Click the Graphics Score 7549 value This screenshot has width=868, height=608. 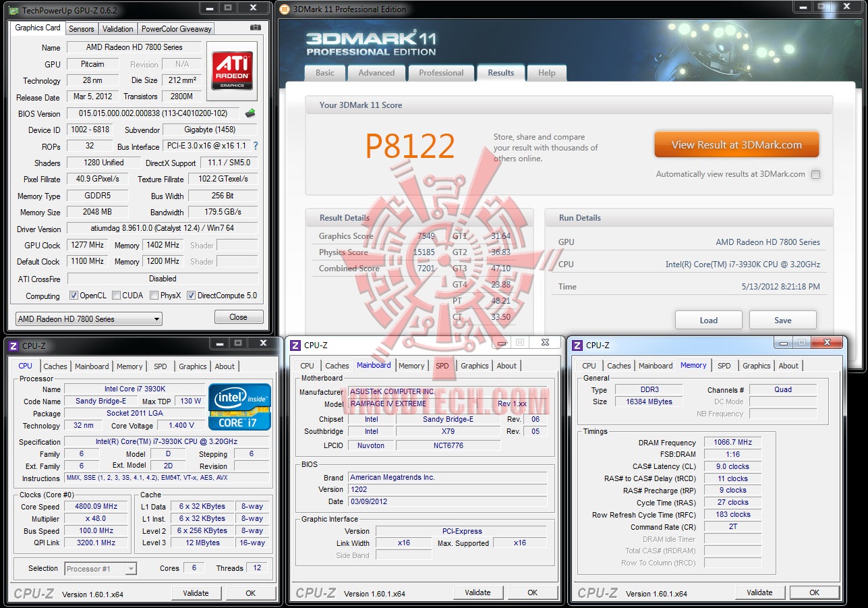(x=426, y=236)
